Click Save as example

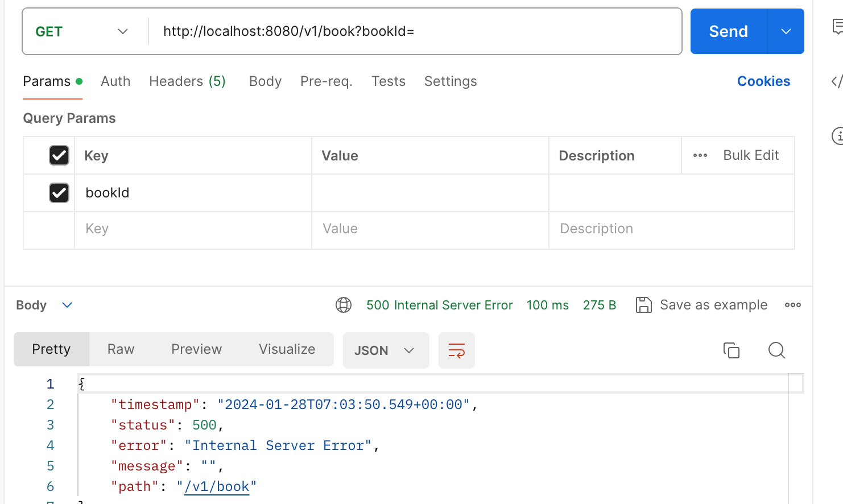[701, 305]
